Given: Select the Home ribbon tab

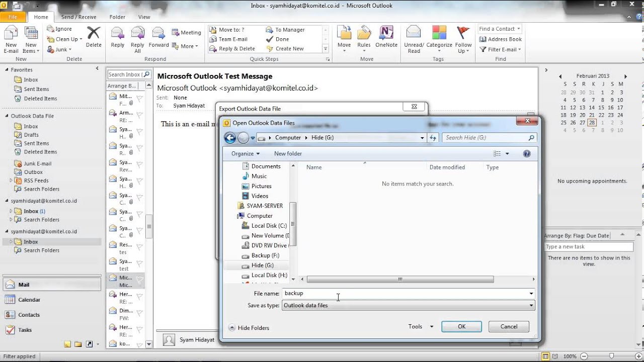Looking at the screenshot, I should 41,17.
